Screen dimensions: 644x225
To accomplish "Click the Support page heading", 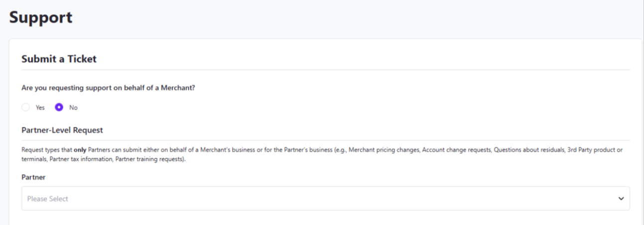I will (41, 17).
